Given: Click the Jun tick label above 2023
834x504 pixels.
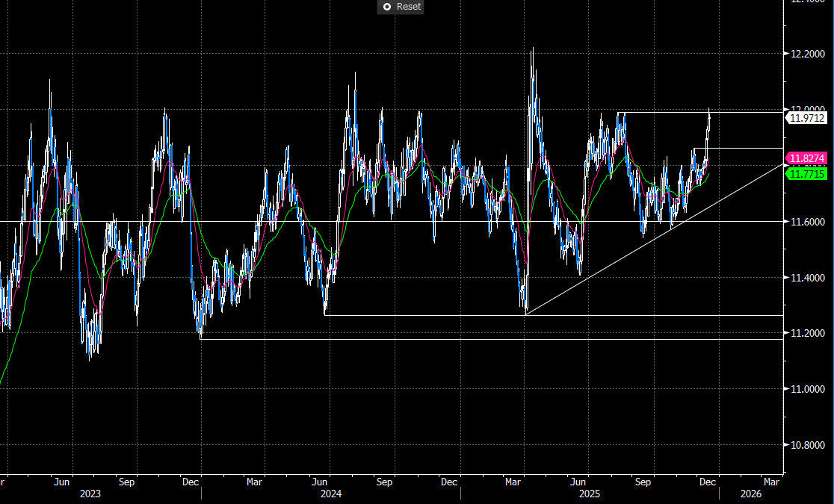Looking at the screenshot, I should (63, 482).
